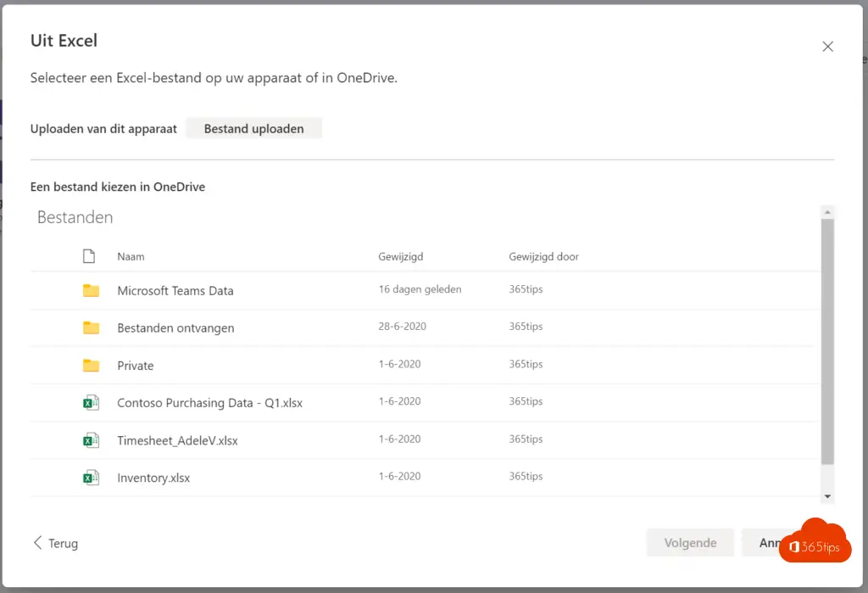Click the Bestanden ontvangen folder icon
The height and width of the screenshot is (593, 868).
(x=91, y=327)
